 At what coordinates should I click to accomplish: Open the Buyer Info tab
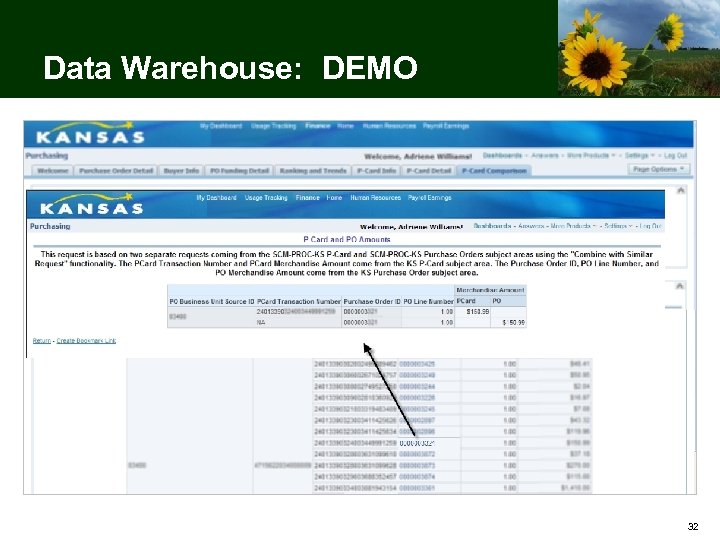click(x=181, y=171)
